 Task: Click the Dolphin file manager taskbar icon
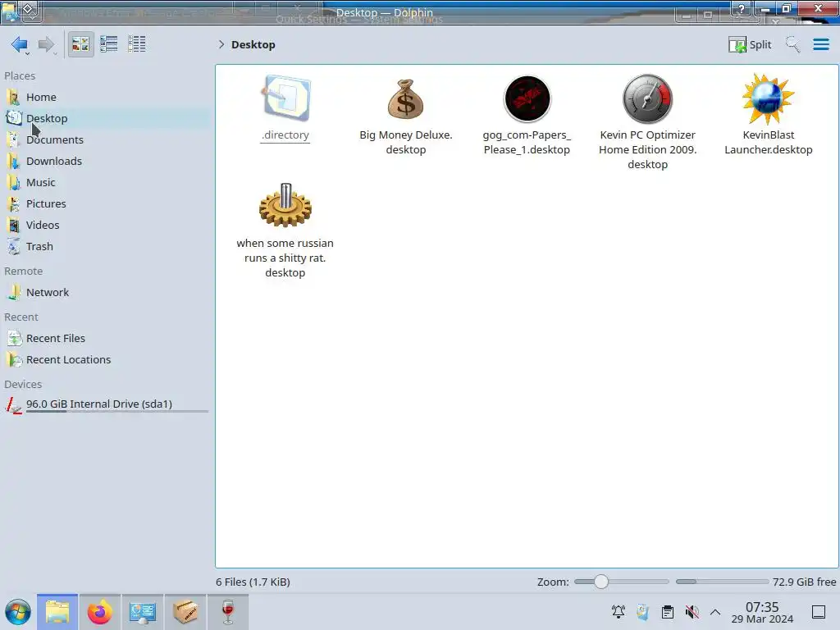pyautogui.click(x=57, y=612)
